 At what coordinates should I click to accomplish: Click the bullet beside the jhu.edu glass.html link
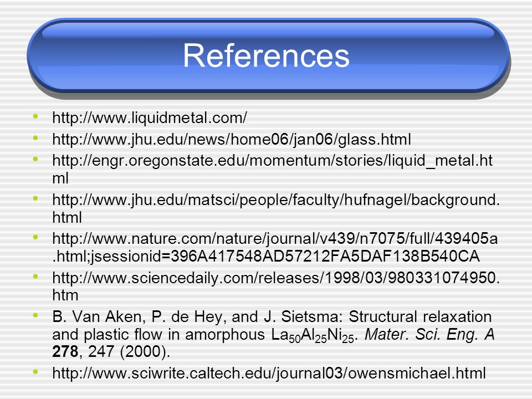pyautogui.click(x=35, y=138)
